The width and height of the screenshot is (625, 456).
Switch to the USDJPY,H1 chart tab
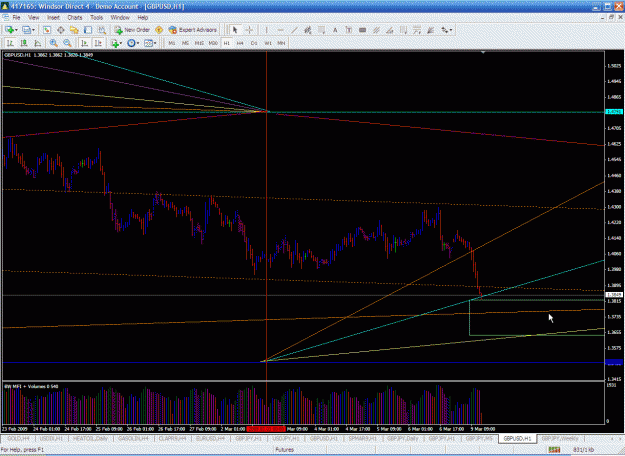pos(286,438)
